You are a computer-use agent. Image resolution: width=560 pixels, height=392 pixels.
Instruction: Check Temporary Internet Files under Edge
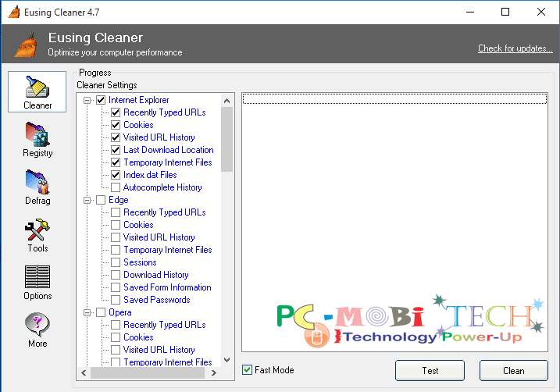pyautogui.click(x=116, y=250)
